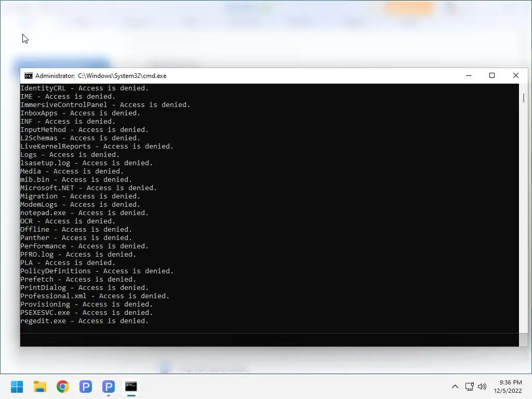Click the 'Prefetch' output line

(78, 279)
